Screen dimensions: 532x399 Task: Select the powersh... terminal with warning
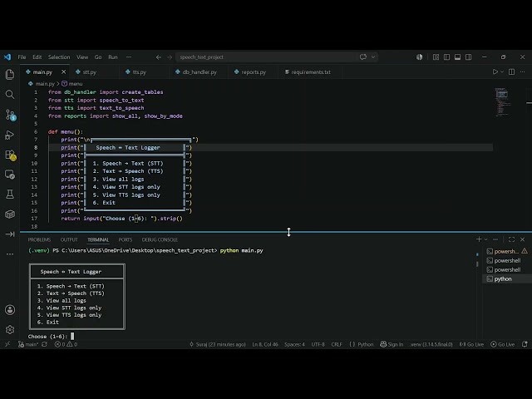(507, 251)
